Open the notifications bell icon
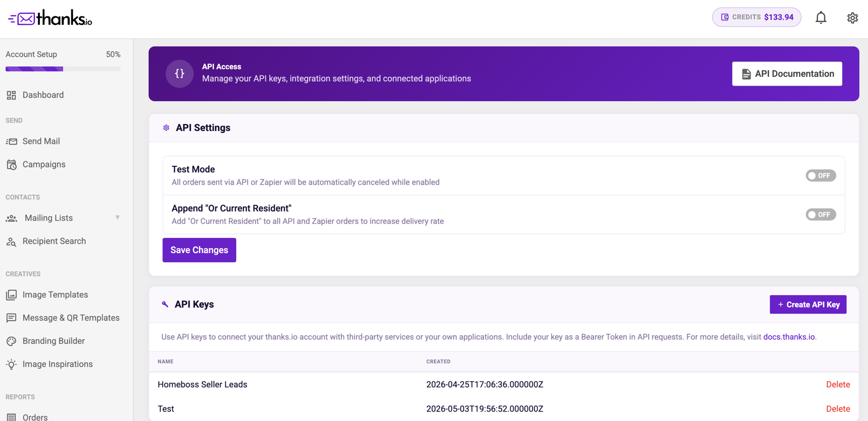868x421 pixels. coord(821,17)
